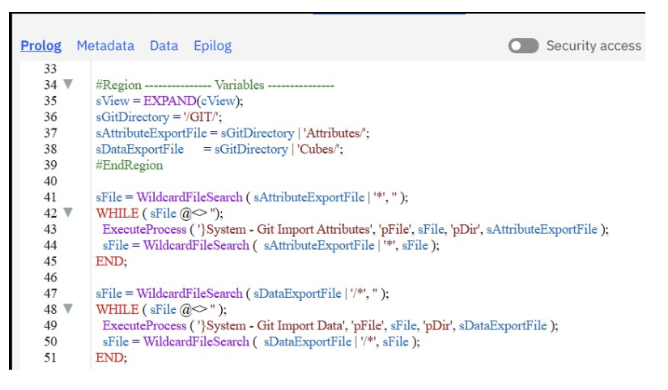
Task: Switch to the Prolog tab
Action: [x=41, y=46]
